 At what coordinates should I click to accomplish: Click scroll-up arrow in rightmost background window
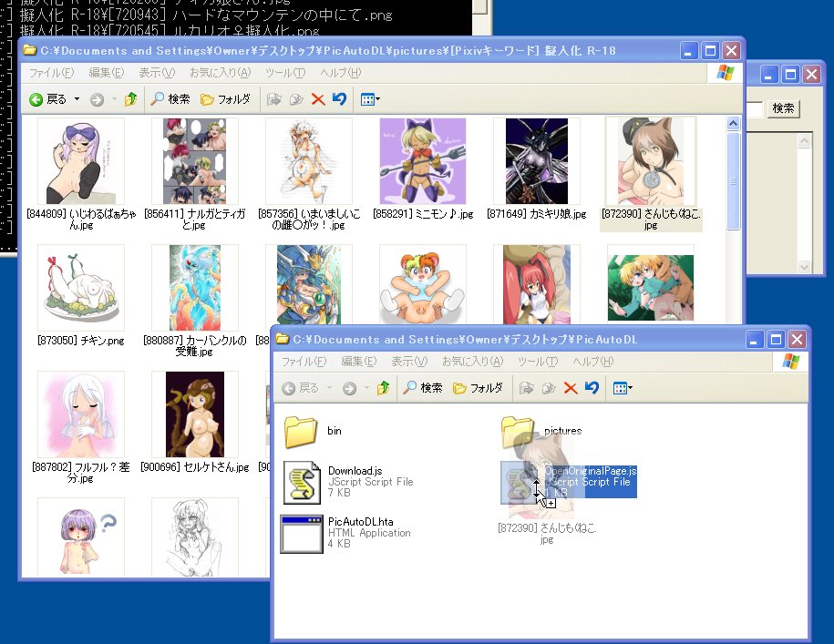coord(804,141)
